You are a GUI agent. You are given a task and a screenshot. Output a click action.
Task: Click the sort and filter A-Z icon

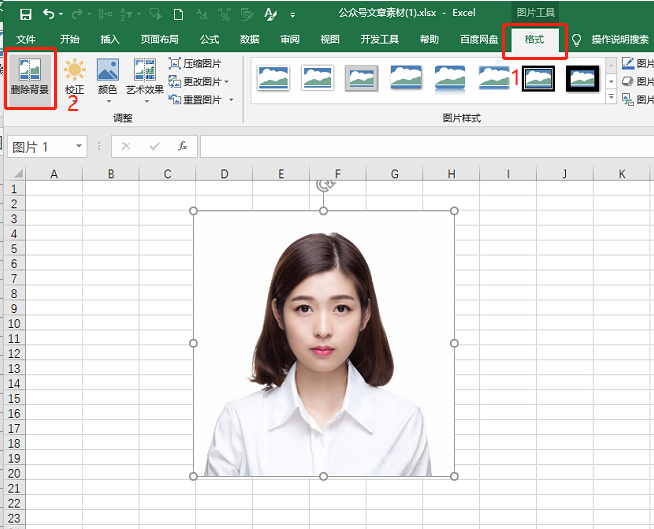(x=126, y=15)
